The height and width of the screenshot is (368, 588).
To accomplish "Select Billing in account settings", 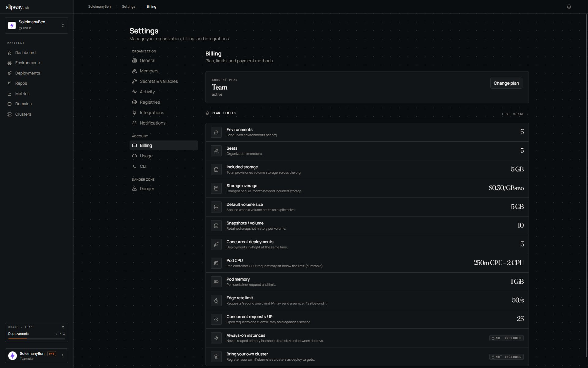I will tap(164, 146).
